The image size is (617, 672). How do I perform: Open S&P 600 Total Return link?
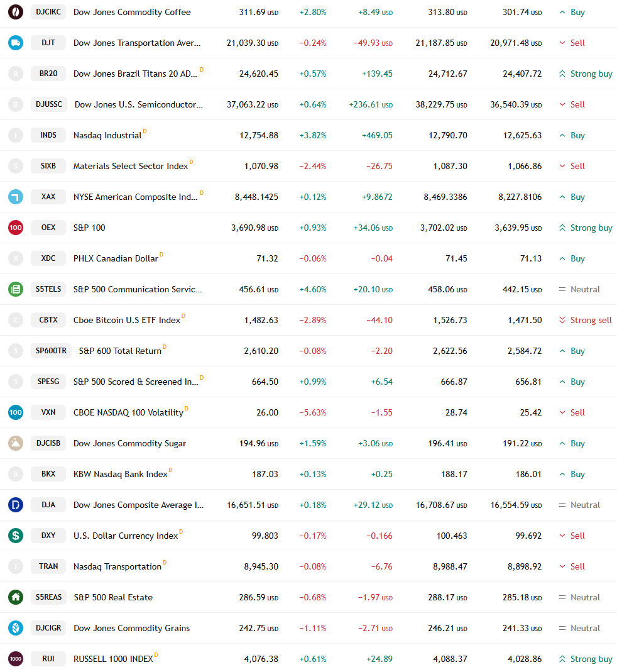coord(121,351)
